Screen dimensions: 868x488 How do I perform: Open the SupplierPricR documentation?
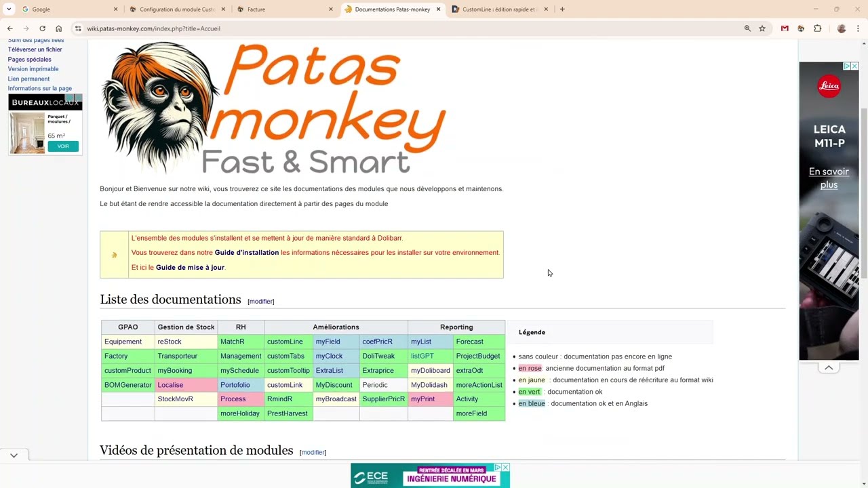[384, 399]
